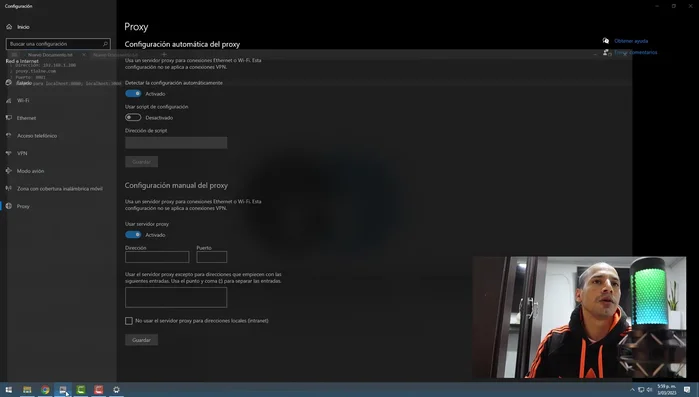699x397 pixels.
Task: Open the green Camtasia icon in taskbar
Action: point(81,390)
